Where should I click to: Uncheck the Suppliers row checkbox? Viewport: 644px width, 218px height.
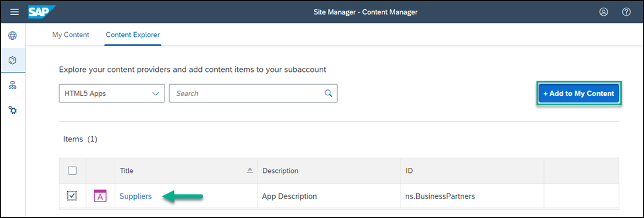(72, 196)
